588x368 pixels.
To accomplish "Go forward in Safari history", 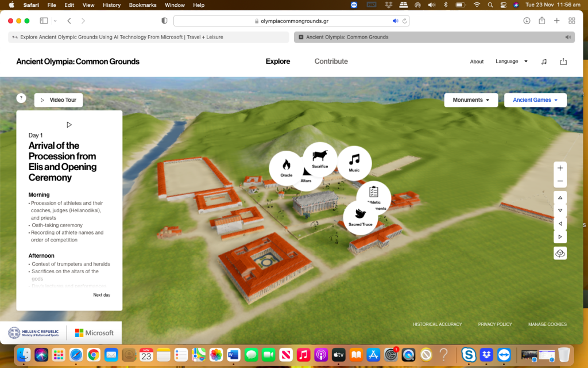I will tap(83, 21).
